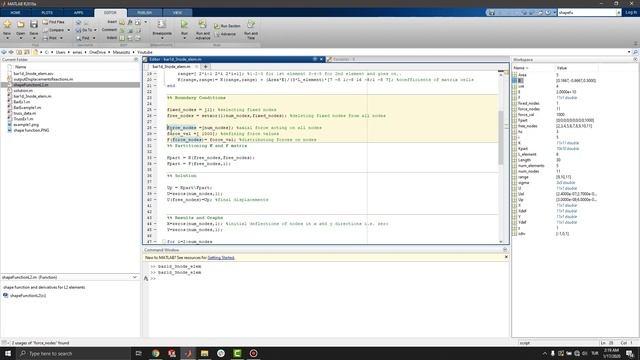The width and height of the screenshot is (640, 360).
Task: Select the bar1d_3node_elem.m editor tab
Action: pos(171,66)
